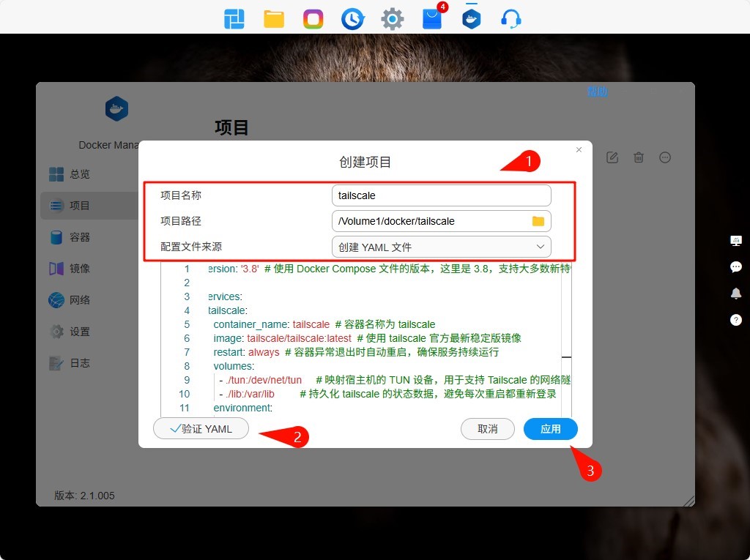Click 应用 to apply
The width and height of the screenshot is (750, 560).
[x=551, y=429]
